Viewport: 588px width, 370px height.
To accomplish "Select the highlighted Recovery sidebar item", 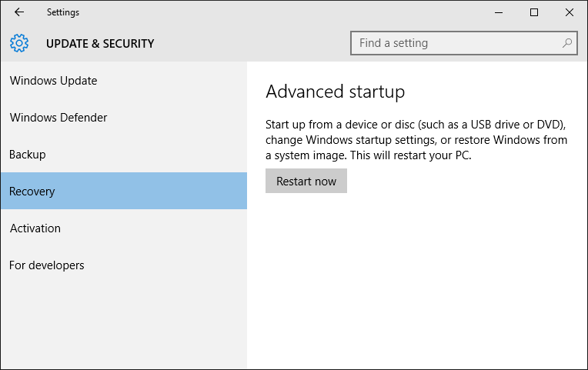I will (x=32, y=192).
